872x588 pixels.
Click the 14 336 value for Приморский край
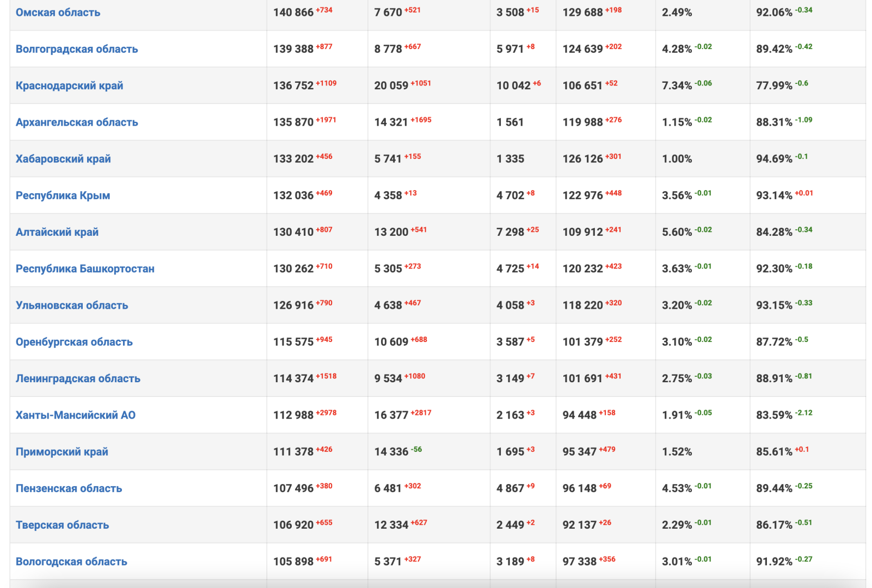point(391,452)
